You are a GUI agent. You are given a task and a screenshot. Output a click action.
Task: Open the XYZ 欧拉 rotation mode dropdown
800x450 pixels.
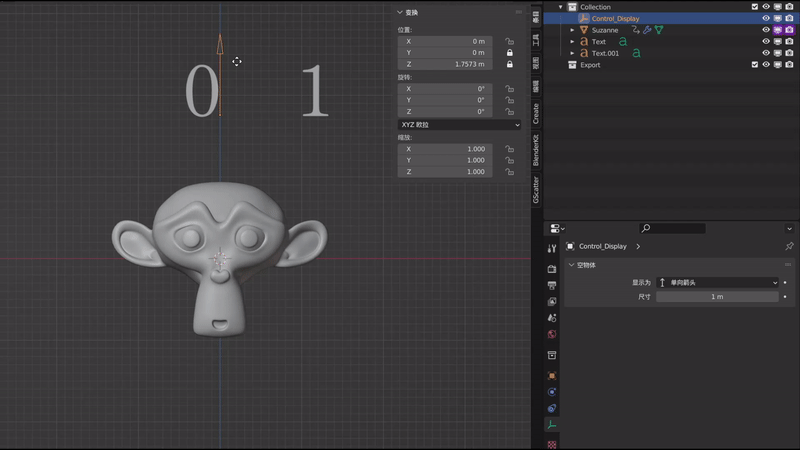(x=459, y=124)
